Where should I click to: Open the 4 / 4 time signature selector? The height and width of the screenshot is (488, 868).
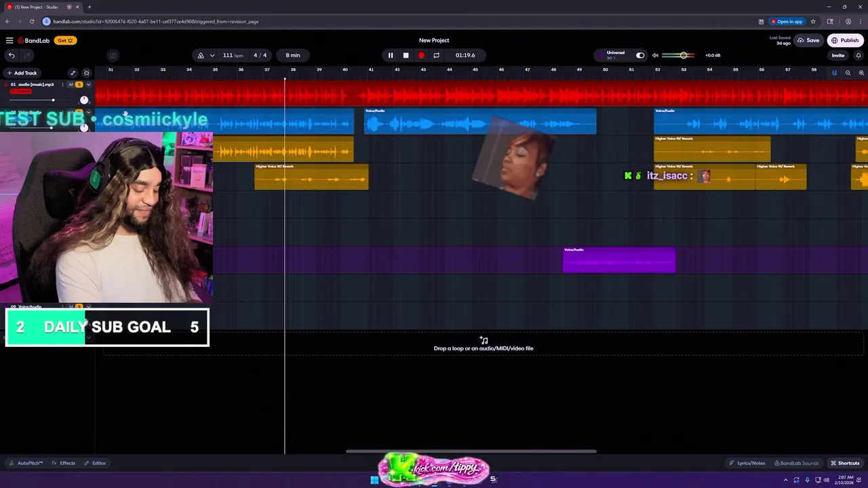pyautogui.click(x=260, y=56)
